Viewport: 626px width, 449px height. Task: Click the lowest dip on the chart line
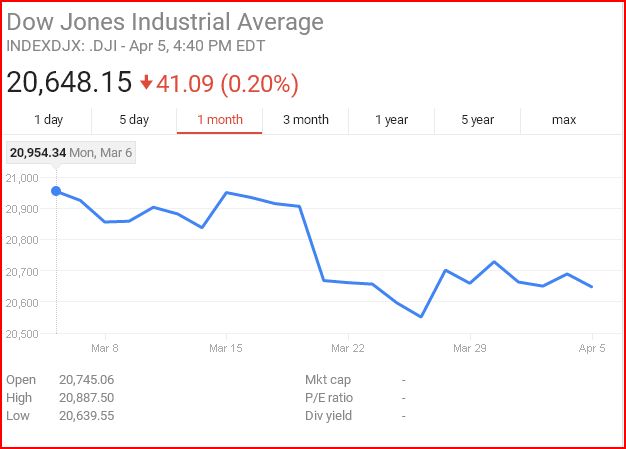click(x=421, y=316)
